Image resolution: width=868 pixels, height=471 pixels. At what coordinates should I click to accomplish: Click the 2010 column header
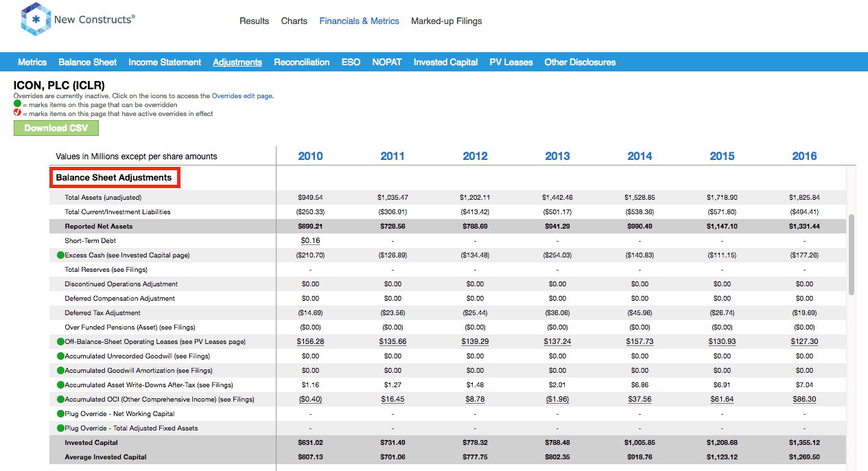coord(310,156)
